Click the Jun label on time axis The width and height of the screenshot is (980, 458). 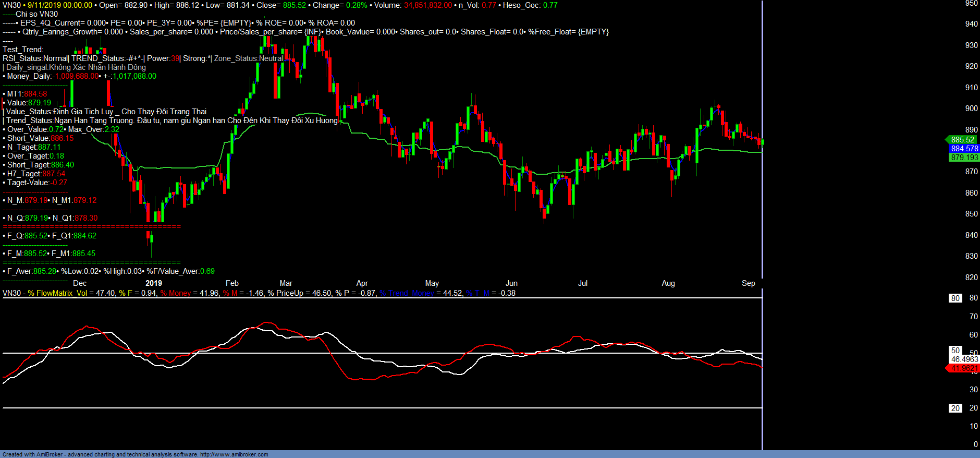click(511, 283)
